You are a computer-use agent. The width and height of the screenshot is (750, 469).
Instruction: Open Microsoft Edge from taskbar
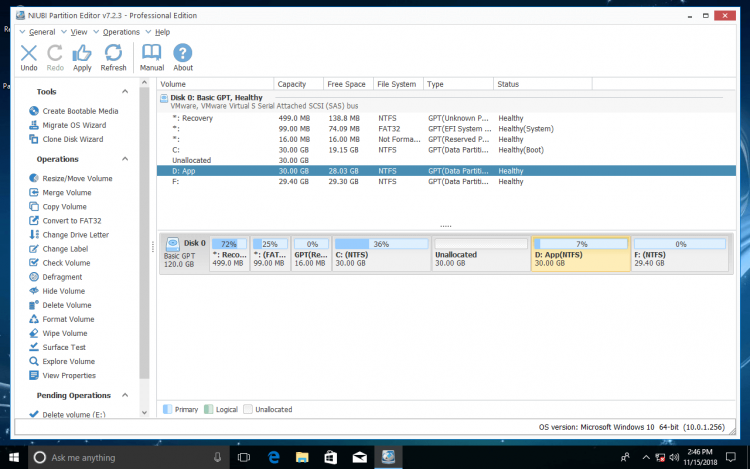click(x=274, y=458)
